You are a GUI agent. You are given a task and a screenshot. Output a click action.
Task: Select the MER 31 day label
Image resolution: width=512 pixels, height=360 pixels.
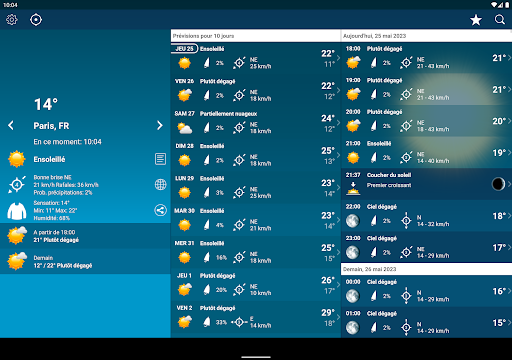pyautogui.click(x=184, y=243)
